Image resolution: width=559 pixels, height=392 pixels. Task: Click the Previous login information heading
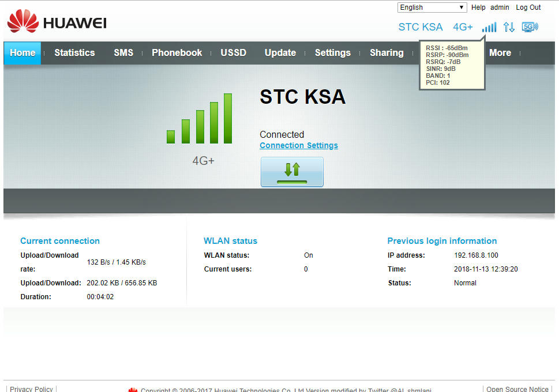[442, 241]
